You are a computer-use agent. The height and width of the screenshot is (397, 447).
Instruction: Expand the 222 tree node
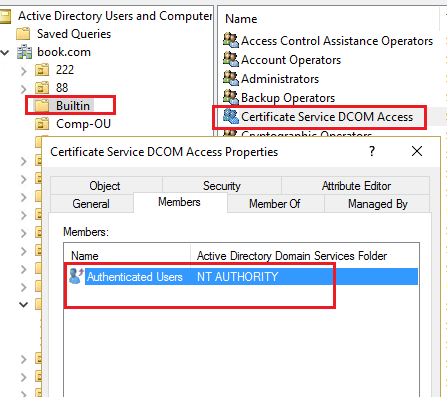pyautogui.click(x=23, y=71)
